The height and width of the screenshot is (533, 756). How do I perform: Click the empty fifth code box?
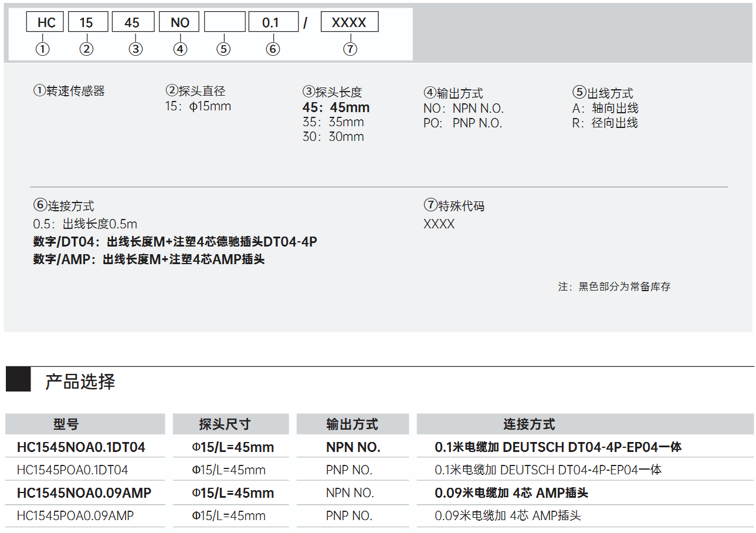pyautogui.click(x=225, y=22)
